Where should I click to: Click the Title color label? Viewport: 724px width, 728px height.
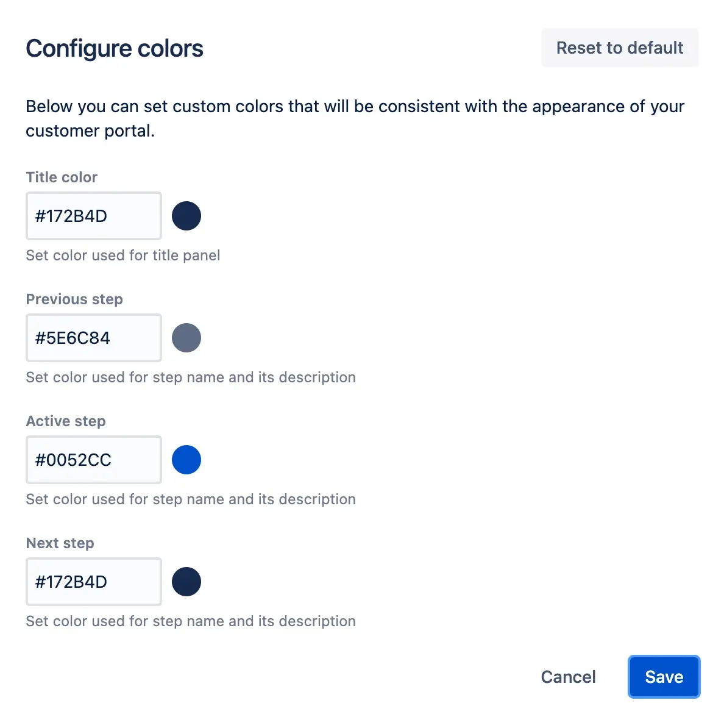click(x=61, y=177)
